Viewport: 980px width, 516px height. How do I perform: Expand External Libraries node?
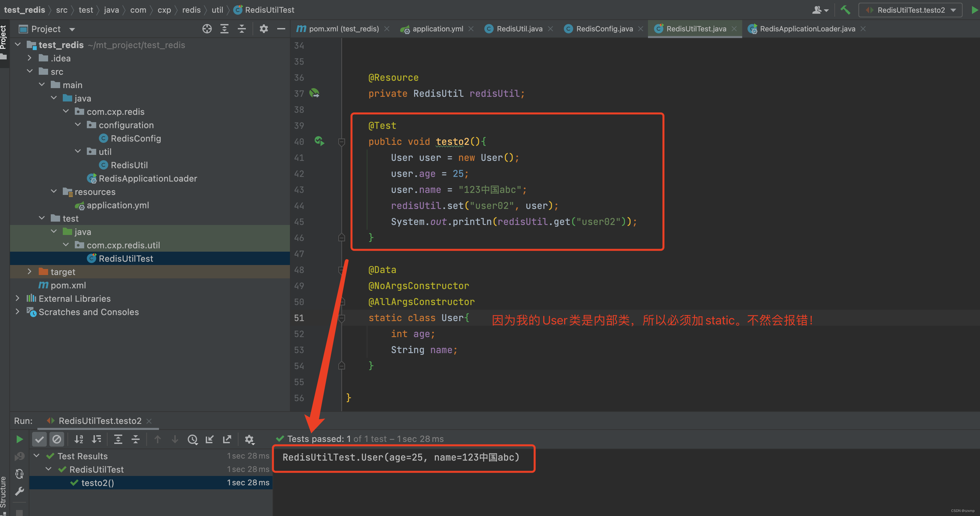click(x=17, y=298)
